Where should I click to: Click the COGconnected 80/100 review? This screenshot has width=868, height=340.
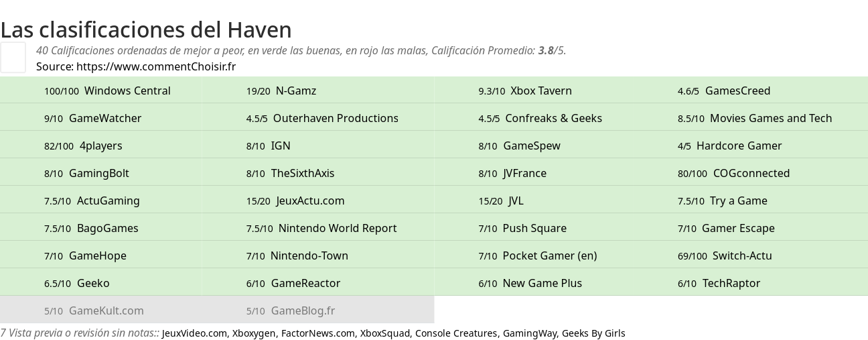click(x=751, y=173)
